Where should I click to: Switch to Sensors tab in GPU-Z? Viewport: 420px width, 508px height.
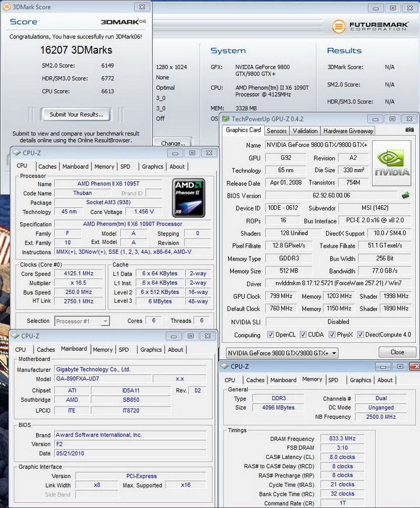click(x=276, y=131)
